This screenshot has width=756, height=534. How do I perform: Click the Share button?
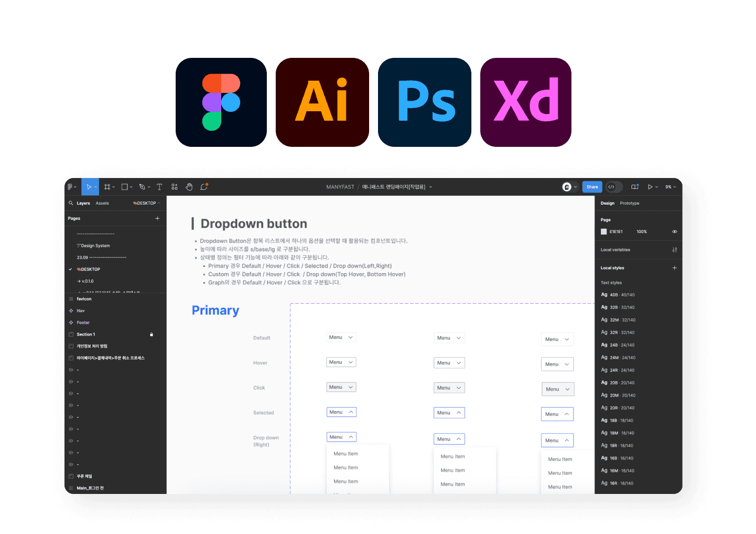592,187
